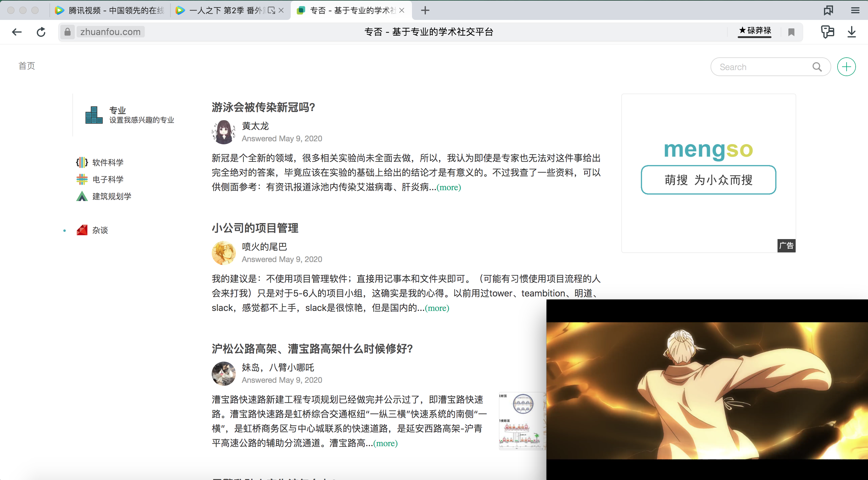Click 喷火的尾巴's avatar image
This screenshot has width=868, height=480.
[223, 253]
